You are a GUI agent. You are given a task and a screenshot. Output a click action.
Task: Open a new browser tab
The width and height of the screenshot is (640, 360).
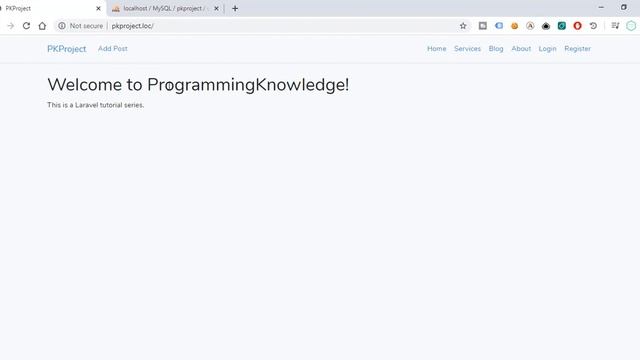click(x=235, y=8)
